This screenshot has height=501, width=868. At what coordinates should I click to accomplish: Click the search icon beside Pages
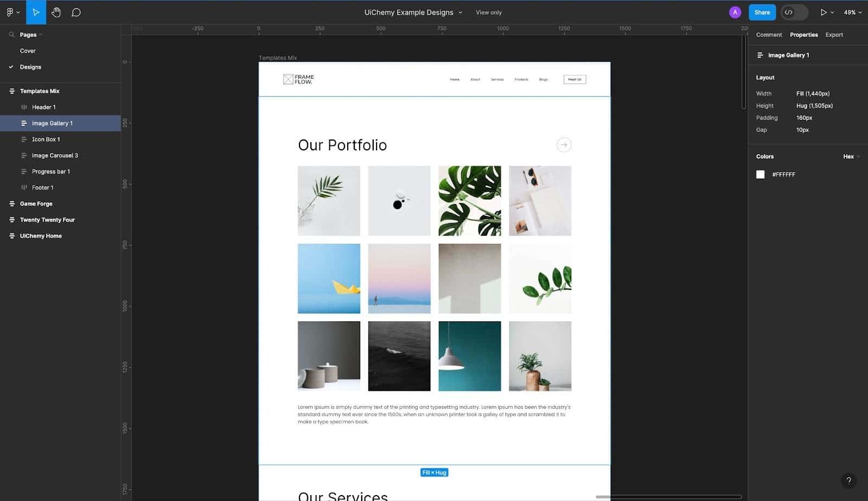[x=11, y=35]
